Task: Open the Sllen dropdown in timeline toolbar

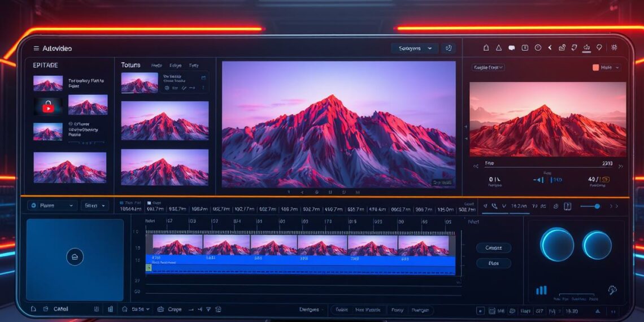Action: pos(94,206)
